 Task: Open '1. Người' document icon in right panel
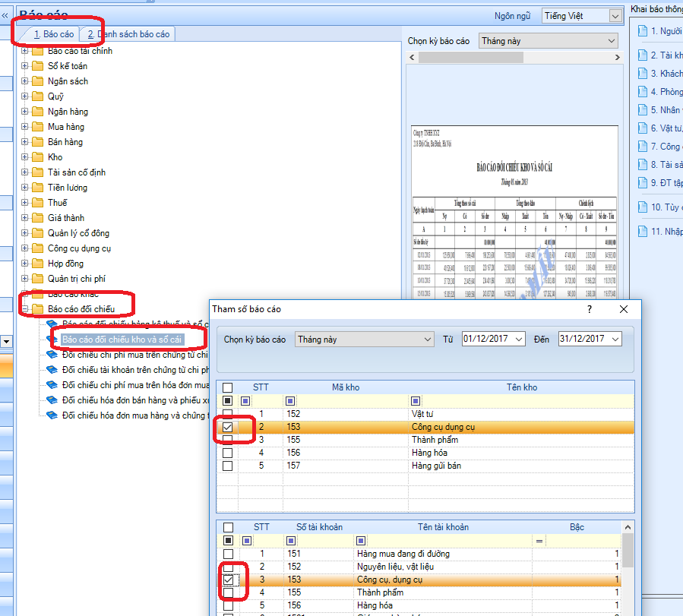point(643,31)
